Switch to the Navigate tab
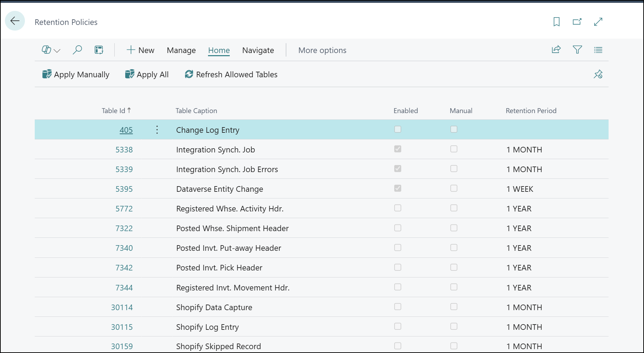The image size is (644, 353). pyautogui.click(x=258, y=50)
